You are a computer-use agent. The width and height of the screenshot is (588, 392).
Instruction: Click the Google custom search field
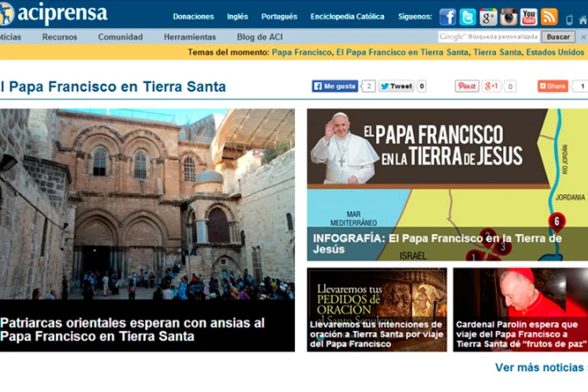[x=488, y=37]
